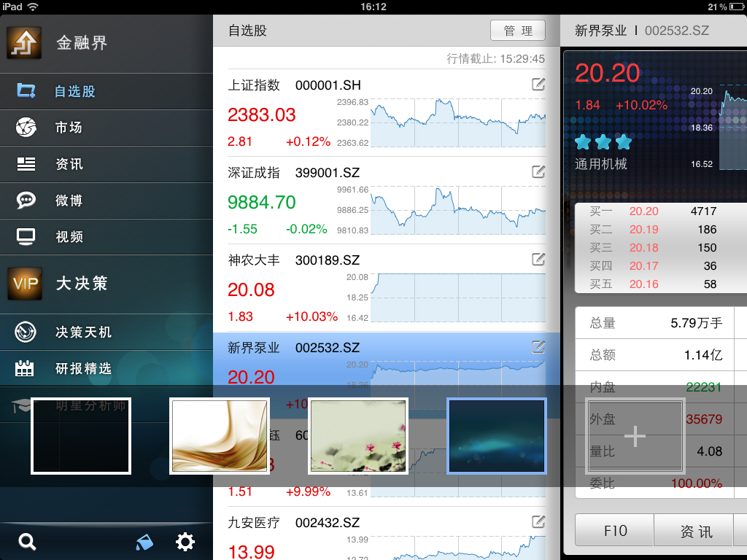
Task: Tap the 买三 bid price 20.18
Action: click(x=643, y=248)
